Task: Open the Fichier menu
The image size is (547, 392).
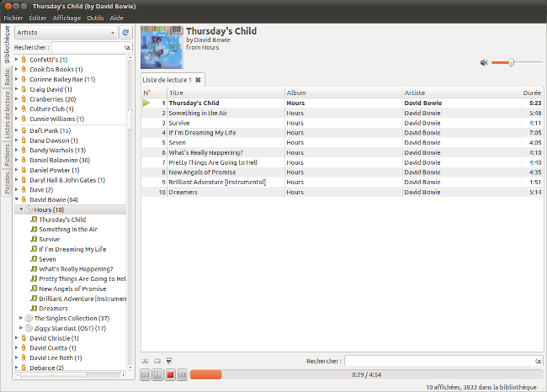Action: pos(13,18)
